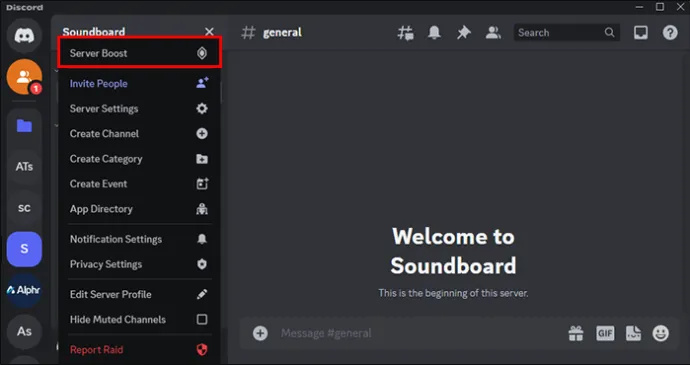Screen dimensions: 690x365
Task: Open the emoji picker
Action: pyautogui.click(x=661, y=333)
